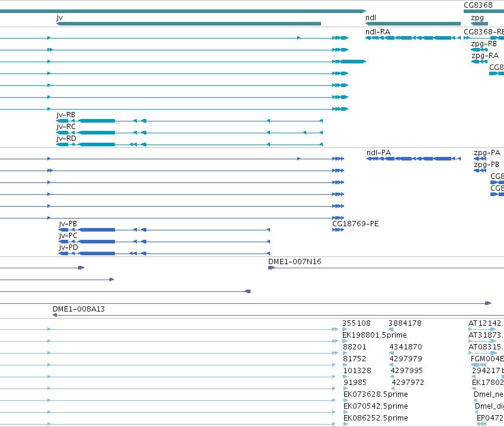Click the EK17802 feature label
The width and height of the screenshot is (504, 427).
tap(488, 383)
